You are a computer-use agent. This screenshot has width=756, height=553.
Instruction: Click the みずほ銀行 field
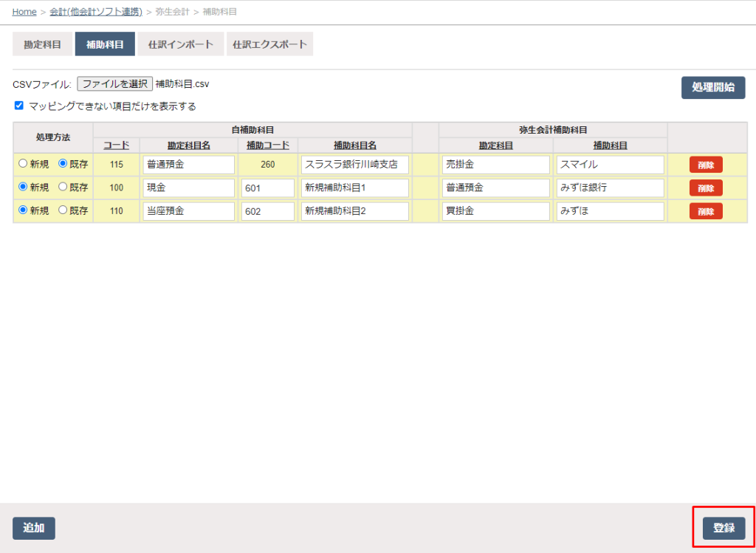click(610, 188)
